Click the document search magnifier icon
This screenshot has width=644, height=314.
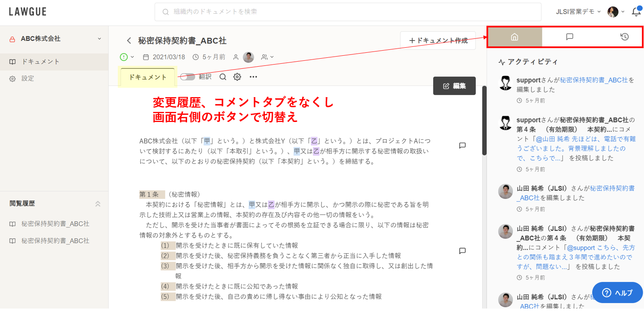pyautogui.click(x=223, y=77)
